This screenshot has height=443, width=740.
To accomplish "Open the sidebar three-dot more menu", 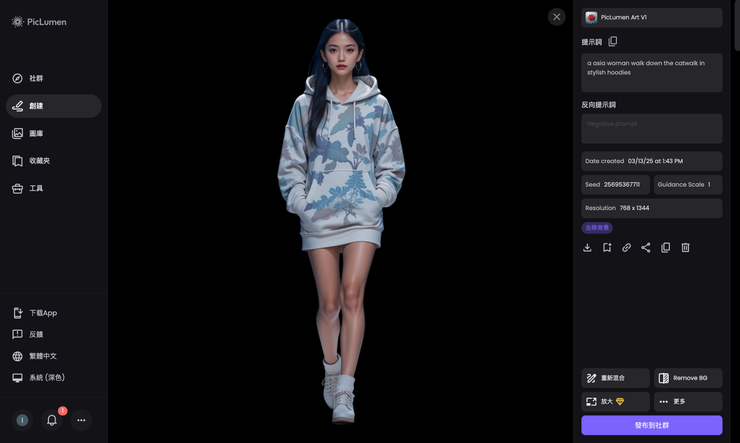I will coord(82,420).
